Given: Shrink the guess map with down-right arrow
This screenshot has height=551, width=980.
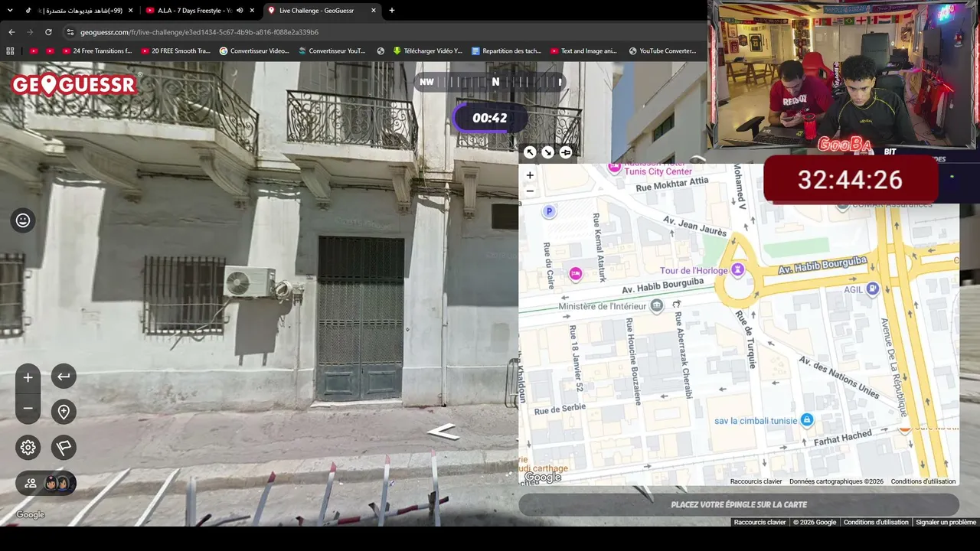Looking at the screenshot, I should point(547,152).
